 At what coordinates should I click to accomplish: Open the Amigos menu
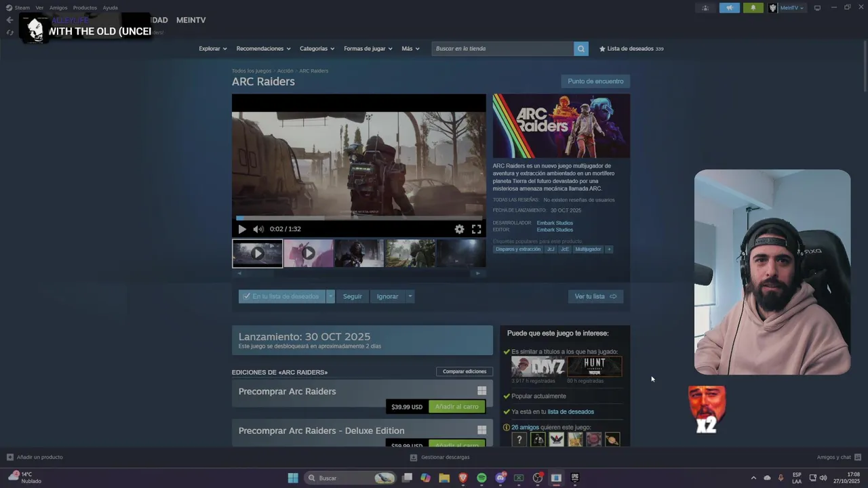tap(58, 7)
